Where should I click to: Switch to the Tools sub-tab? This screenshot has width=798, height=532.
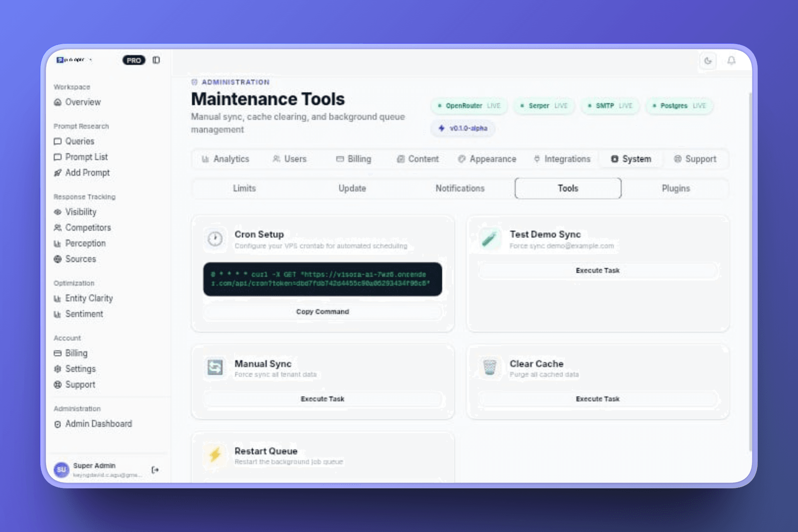tap(568, 189)
